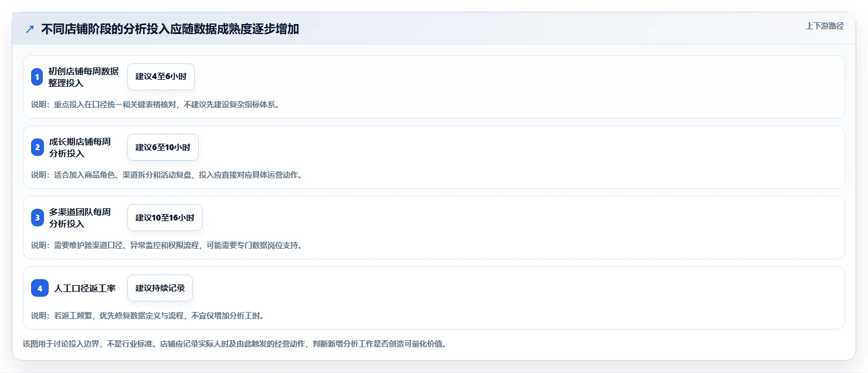The width and height of the screenshot is (868, 373).
Task: Click the 建议4至6小时 pill
Action: [x=161, y=77]
